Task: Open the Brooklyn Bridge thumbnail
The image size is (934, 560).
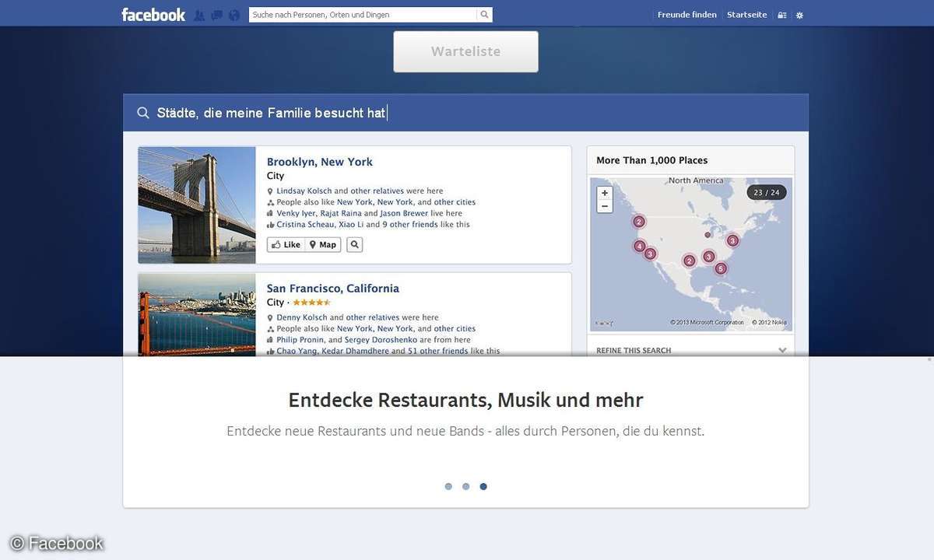Action: click(197, 205)
